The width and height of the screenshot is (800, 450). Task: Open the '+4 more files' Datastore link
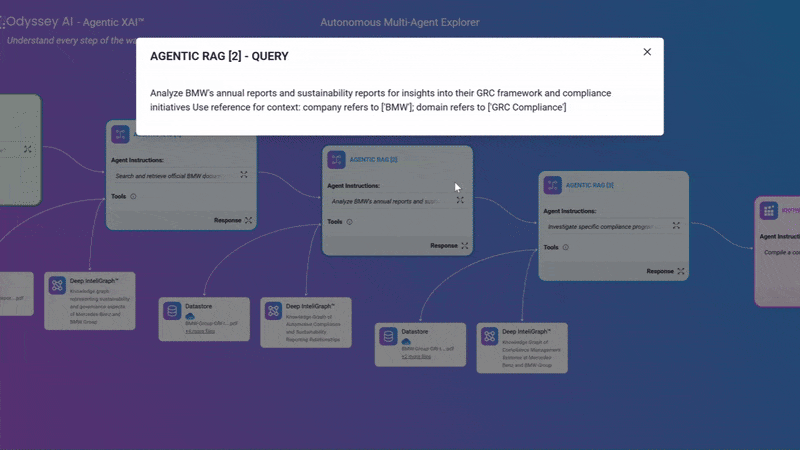(200, 331)
